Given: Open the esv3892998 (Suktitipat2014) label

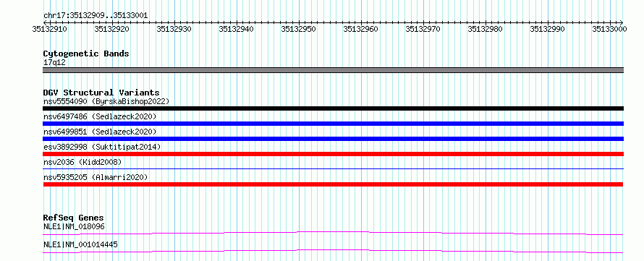Looking at the screenshot, I should (102, 147).
